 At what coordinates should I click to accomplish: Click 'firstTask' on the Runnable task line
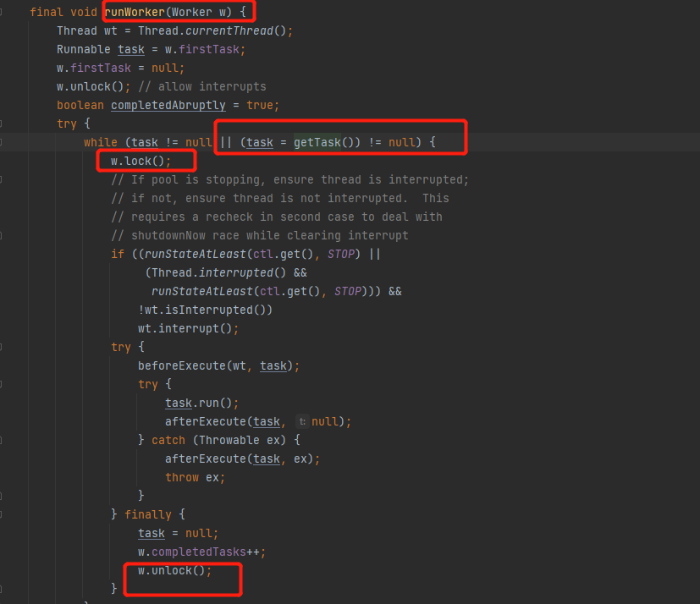pos(209,50)
